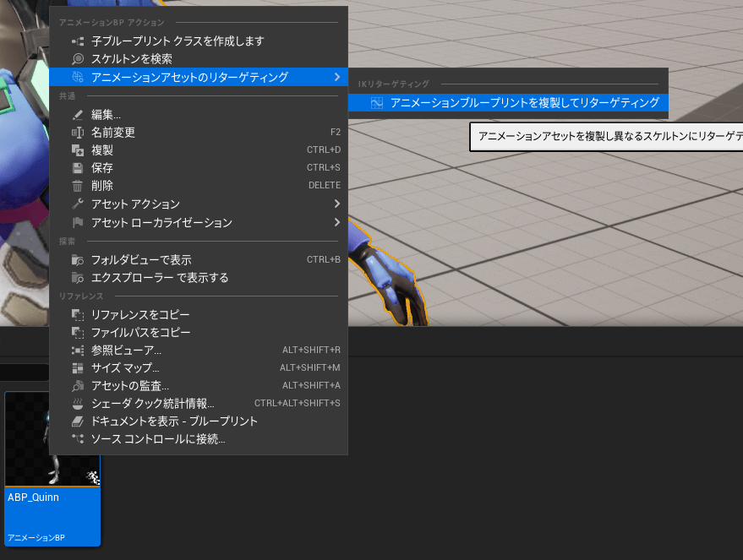Click the floppy disk icon beside 保存

[x=78, y=168]
